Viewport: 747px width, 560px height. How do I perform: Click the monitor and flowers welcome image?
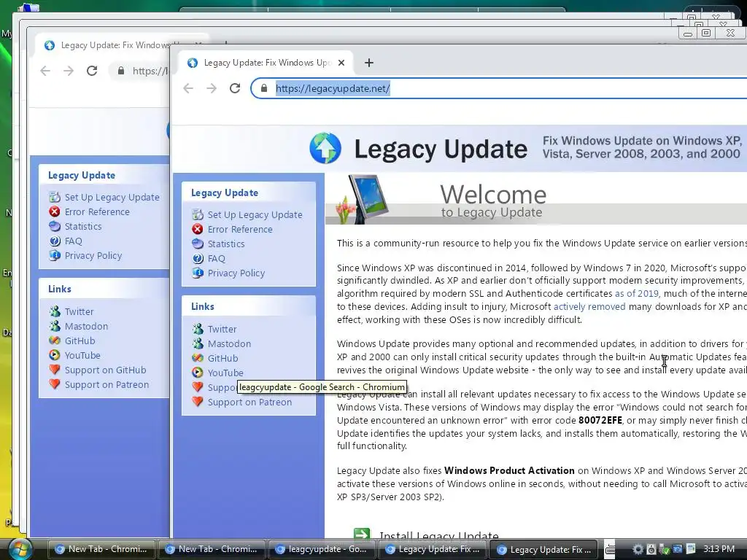(363, 199)
